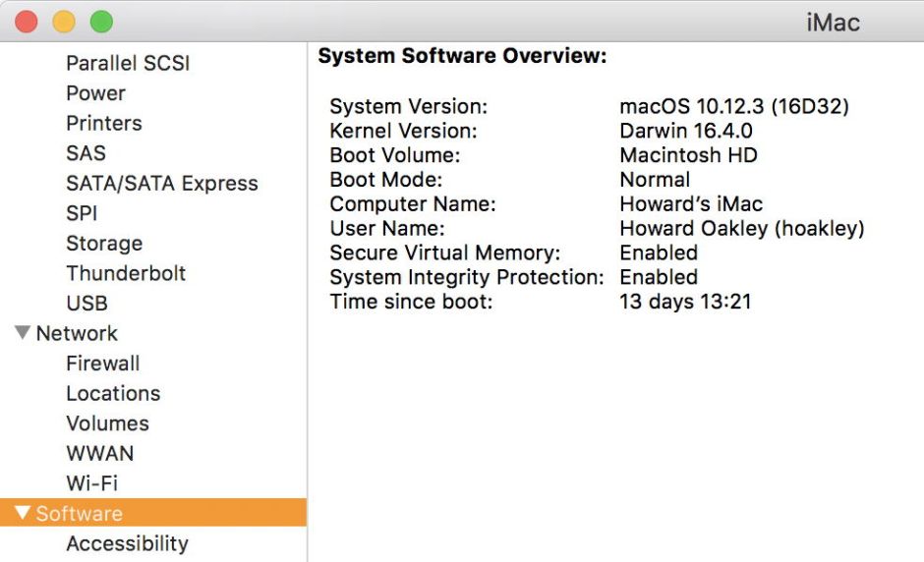Select WWAN in the Network section

(99, 454)
